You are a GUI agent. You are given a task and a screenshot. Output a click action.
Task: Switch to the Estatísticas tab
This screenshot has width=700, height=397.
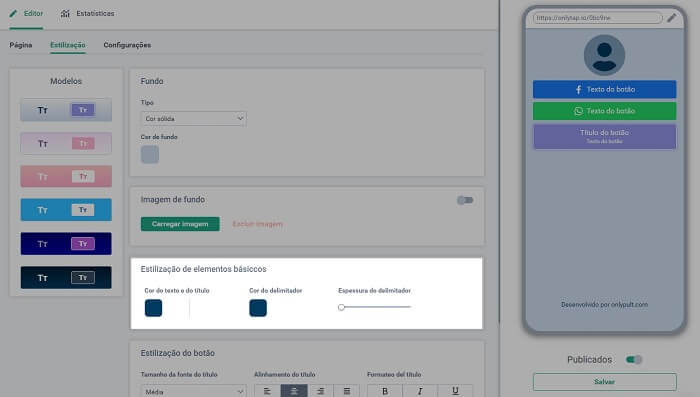coord(88,13)
